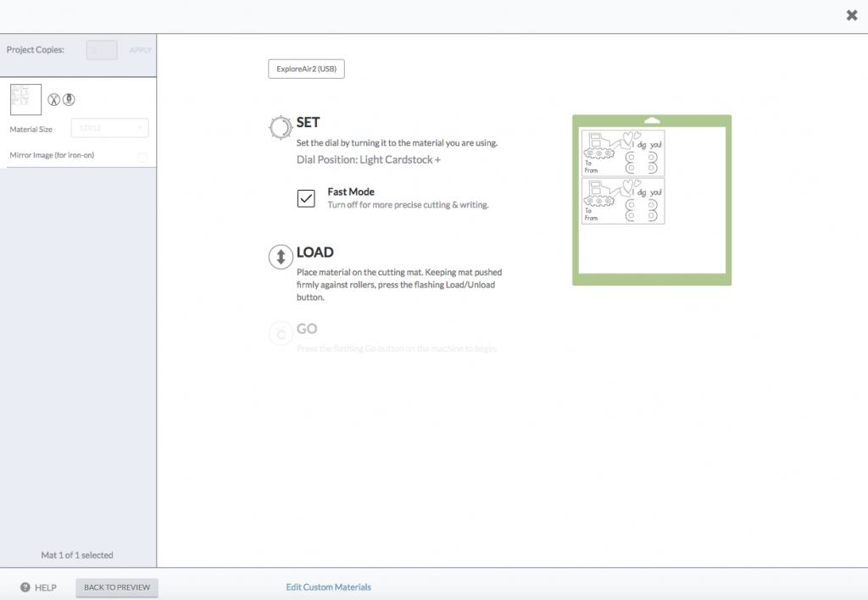Click the 'Fast Mode' label

[x=351, y=192]
